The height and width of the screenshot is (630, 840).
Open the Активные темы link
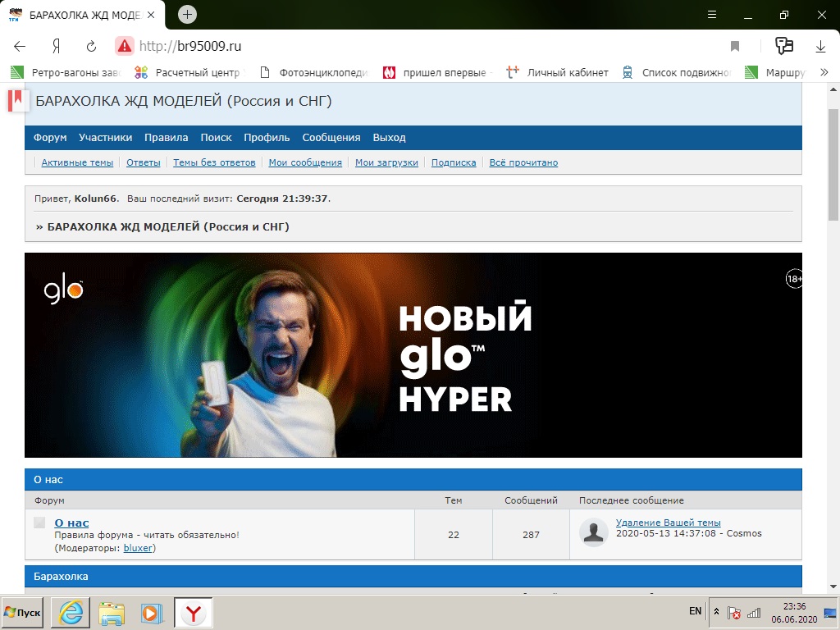[x=77, y=162]
